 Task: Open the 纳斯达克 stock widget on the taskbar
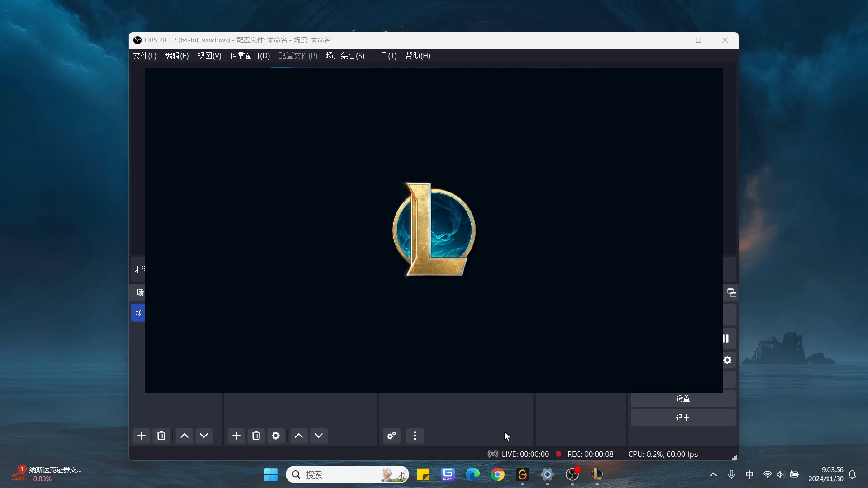(x=47, y=474)
